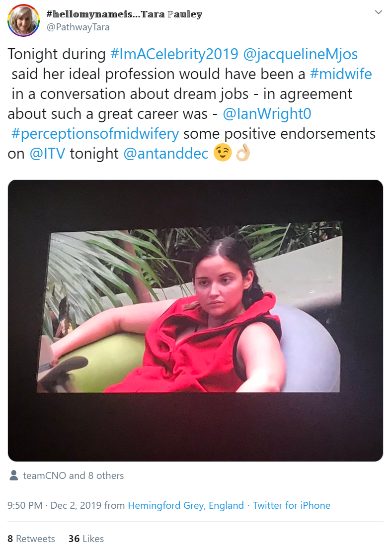Open the @ITV mention link
The image size is (392, 553).
point(48,154)
